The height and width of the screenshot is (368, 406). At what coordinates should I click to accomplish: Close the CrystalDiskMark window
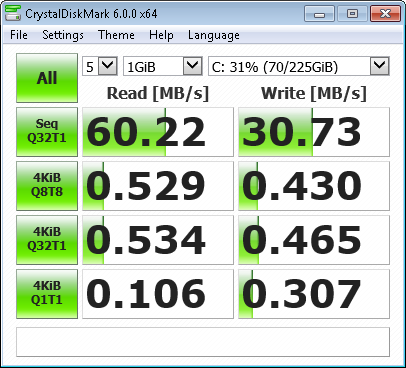385,14
